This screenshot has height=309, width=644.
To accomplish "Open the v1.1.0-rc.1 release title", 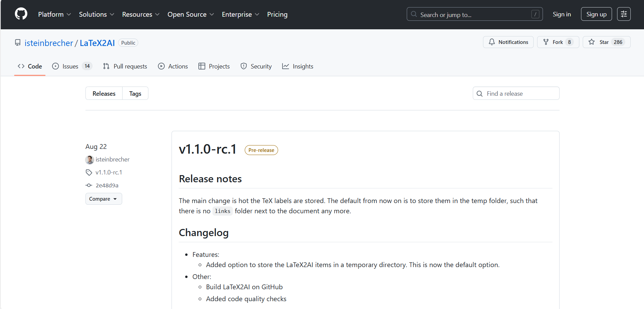I will point(208,149).
